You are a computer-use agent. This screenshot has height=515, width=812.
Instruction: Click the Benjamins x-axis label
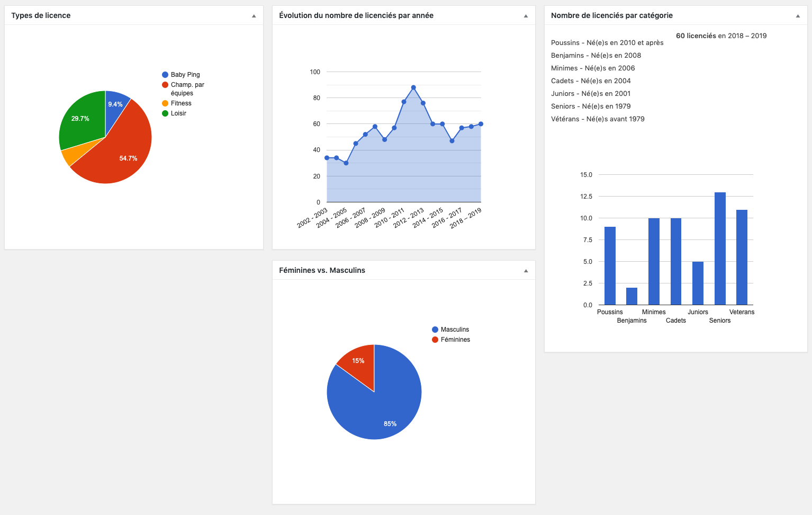(x=631, y=321)
